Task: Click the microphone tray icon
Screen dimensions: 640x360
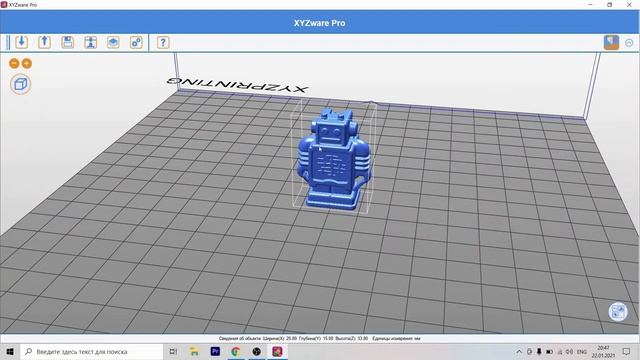Action: point(539,351)
